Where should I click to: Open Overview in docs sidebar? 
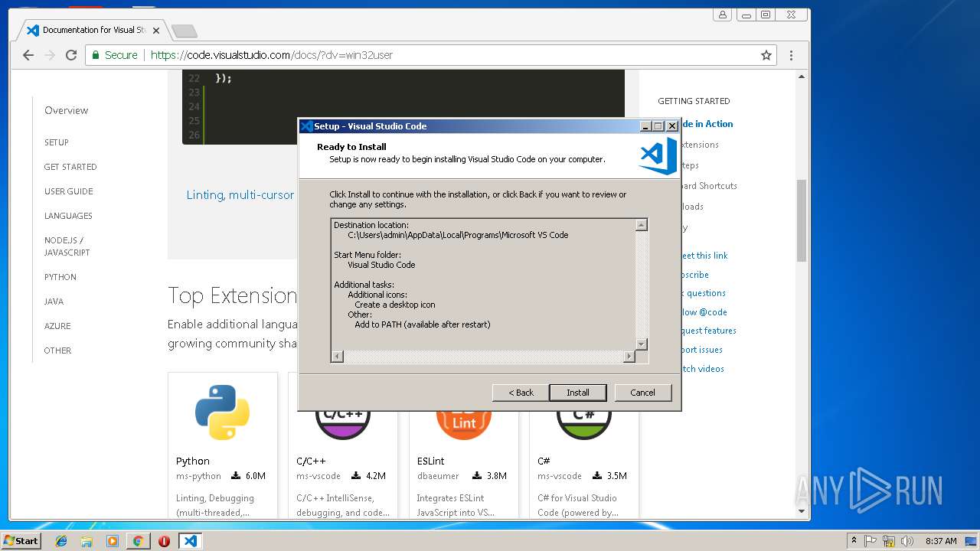[66, 110]
